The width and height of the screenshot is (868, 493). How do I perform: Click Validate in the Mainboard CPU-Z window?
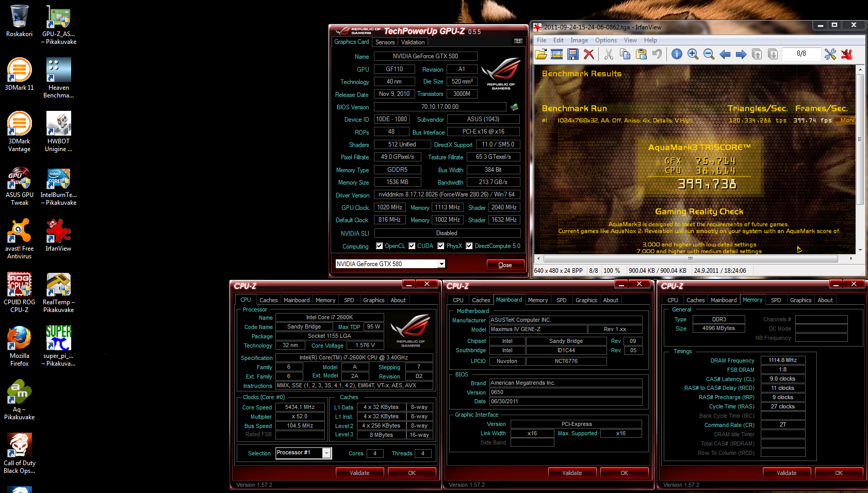(572, 473)
